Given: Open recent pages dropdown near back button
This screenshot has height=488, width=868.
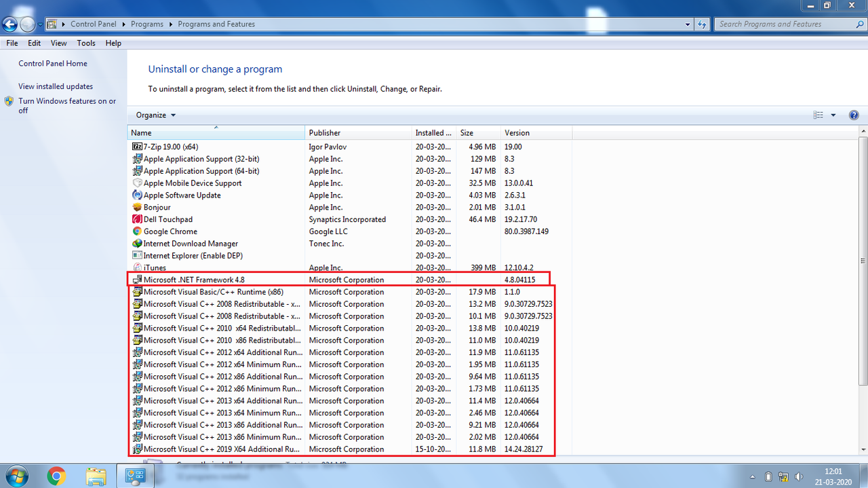Looking at the screenshot, I should click(41, 24).
